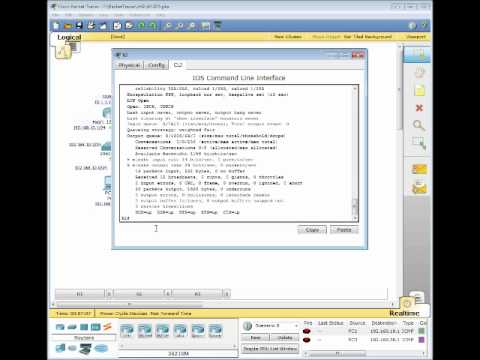The image size is (480, 360).
Task: Click the purple color swatch in PDU list
Action: (422, 340)
